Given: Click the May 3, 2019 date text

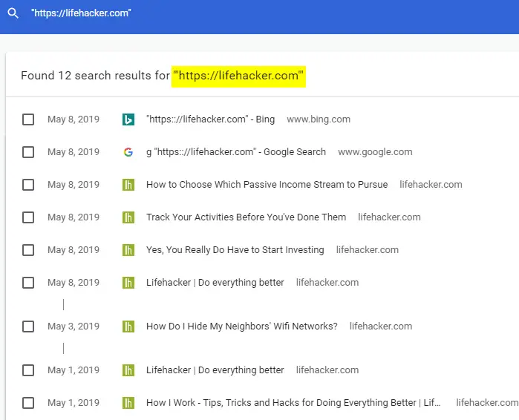Looking at the screenshot, I should click(74, 327).
